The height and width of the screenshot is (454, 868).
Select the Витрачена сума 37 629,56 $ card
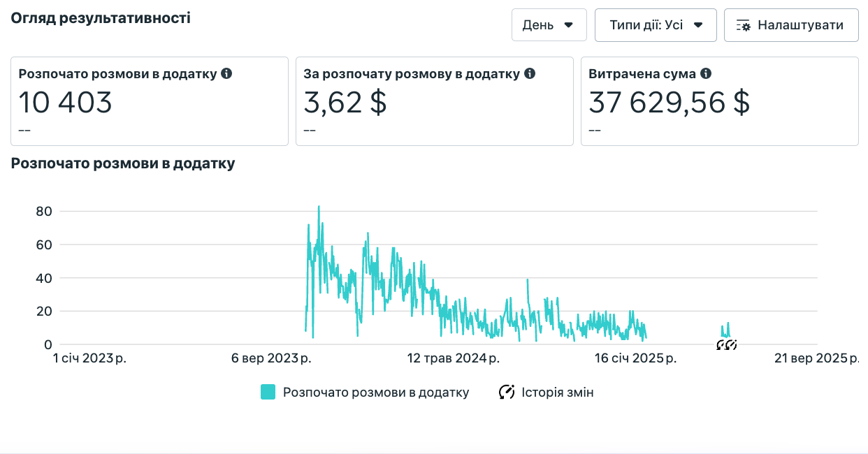[719, 101]
